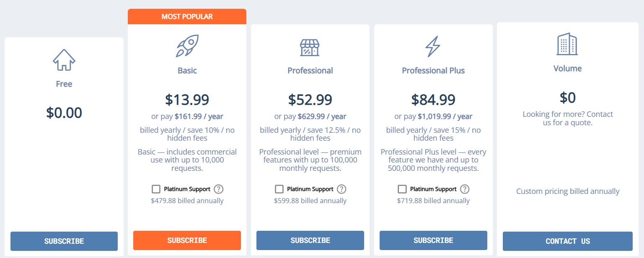Open Platinum Support help icon under Basic
Screen dimensions: 644x258
(x=218, y=189)
